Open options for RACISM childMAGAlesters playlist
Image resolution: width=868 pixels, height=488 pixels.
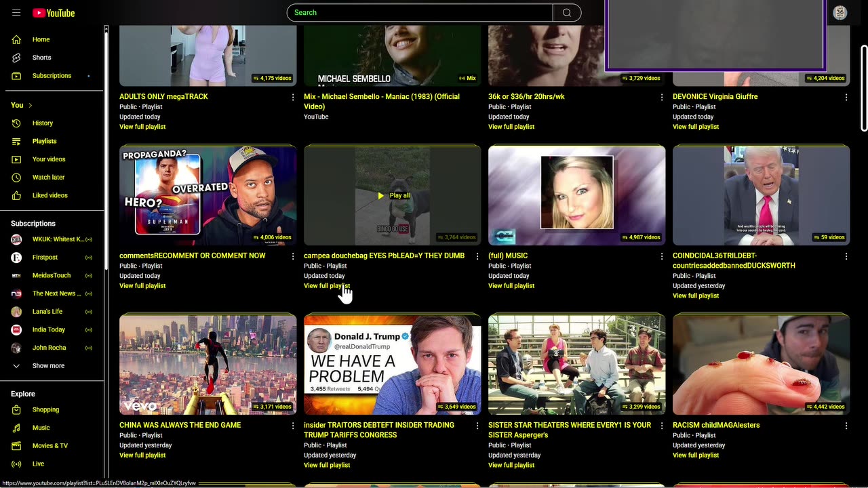846,426
